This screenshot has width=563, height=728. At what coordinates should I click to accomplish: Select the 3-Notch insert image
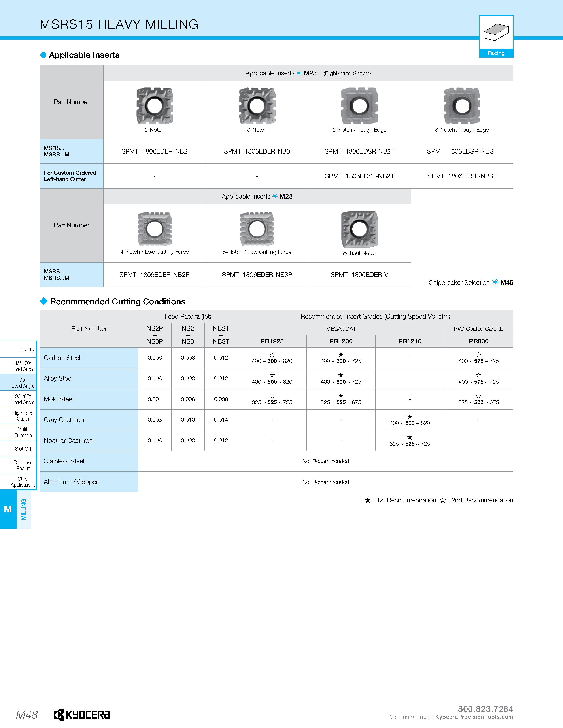257,106
